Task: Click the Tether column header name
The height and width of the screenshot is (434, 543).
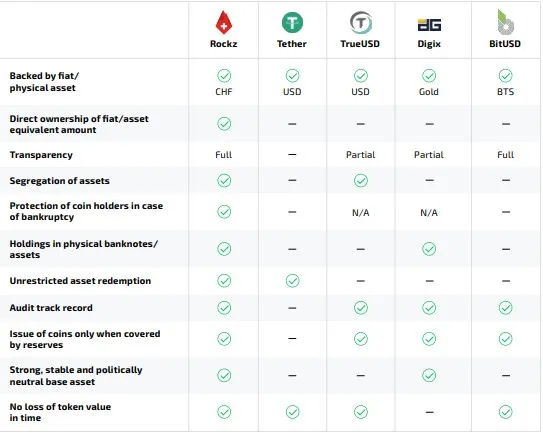Action: (x=292, y=44)
